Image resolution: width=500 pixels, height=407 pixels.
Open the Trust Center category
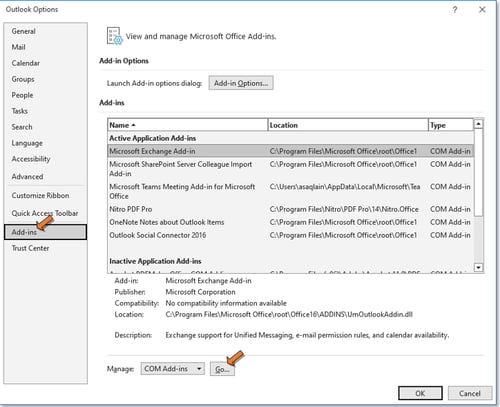tap(30, 248)
